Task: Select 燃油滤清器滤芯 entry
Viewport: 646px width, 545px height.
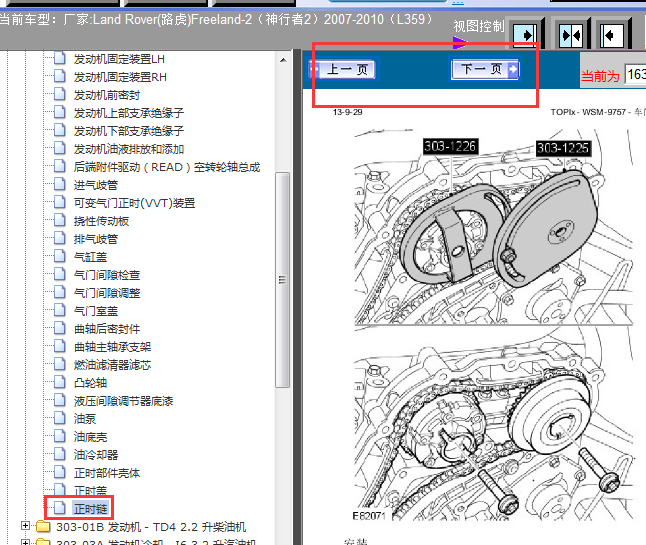Action: (112, 365)
